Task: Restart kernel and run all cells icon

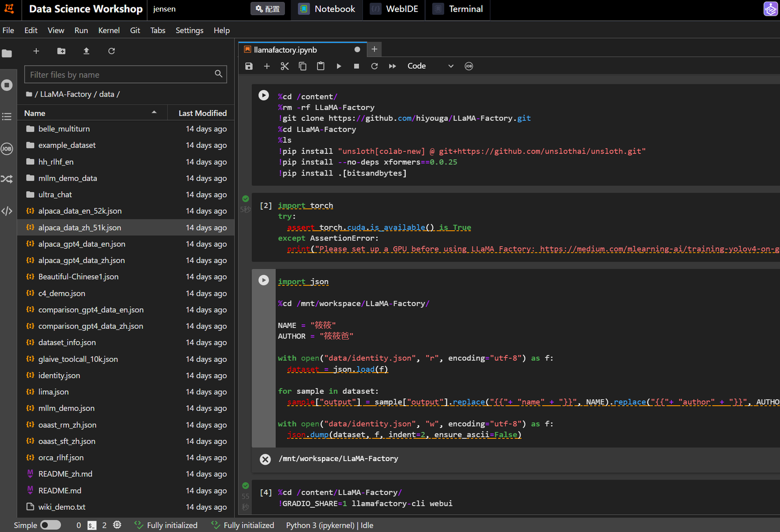Action: 392,66
